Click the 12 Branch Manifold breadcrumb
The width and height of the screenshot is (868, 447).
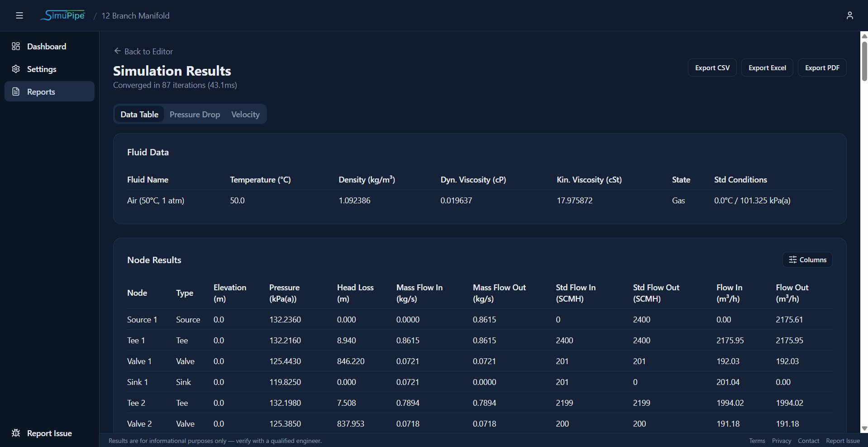135,15
